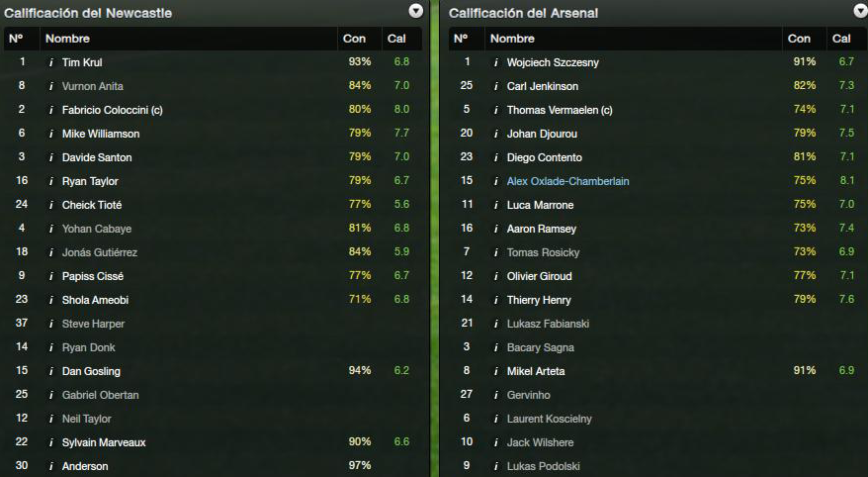Select the Dan Gosling row

214,371
